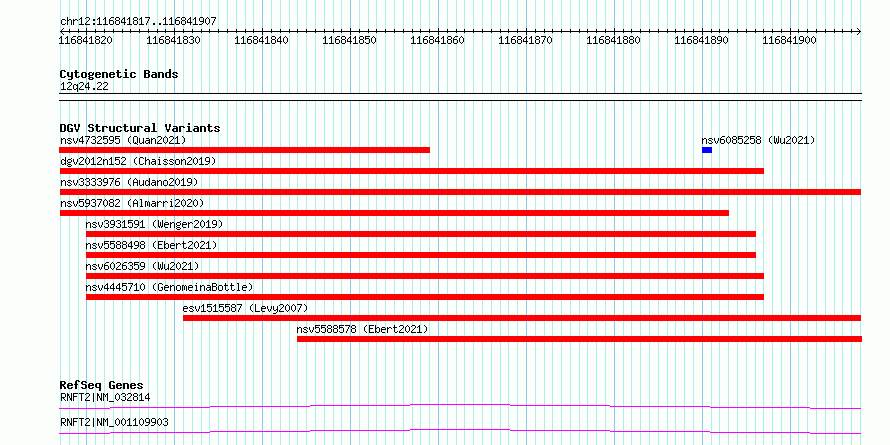Click the chr12:116841817..116841907 region label
Image resolution: width=890 pixels, height=445 pixels.
pyautogui.click(x=138, y=22)
